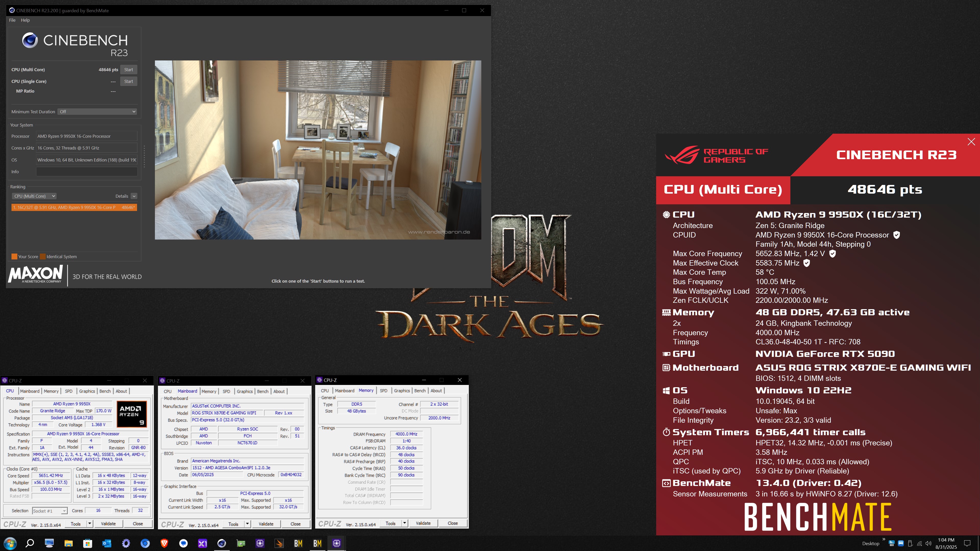
Task: Click the safely remove USB tray icon
Action: point(910,543)
